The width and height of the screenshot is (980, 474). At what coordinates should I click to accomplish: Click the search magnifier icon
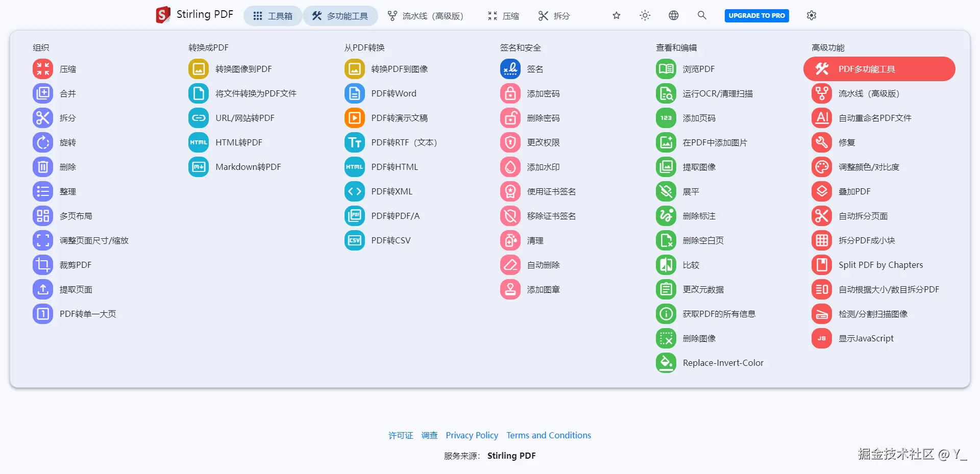[702, 15]
